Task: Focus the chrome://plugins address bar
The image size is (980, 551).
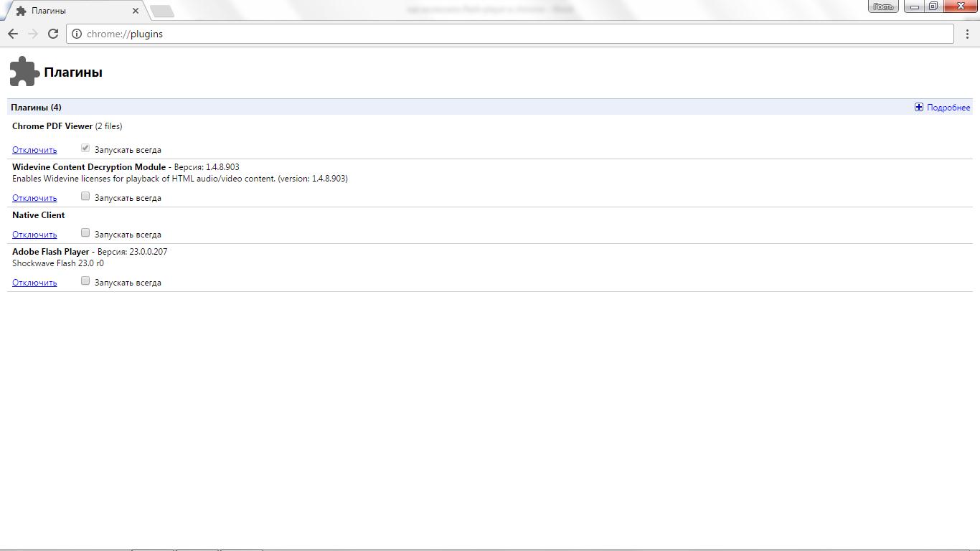Action: coord(510,34)
